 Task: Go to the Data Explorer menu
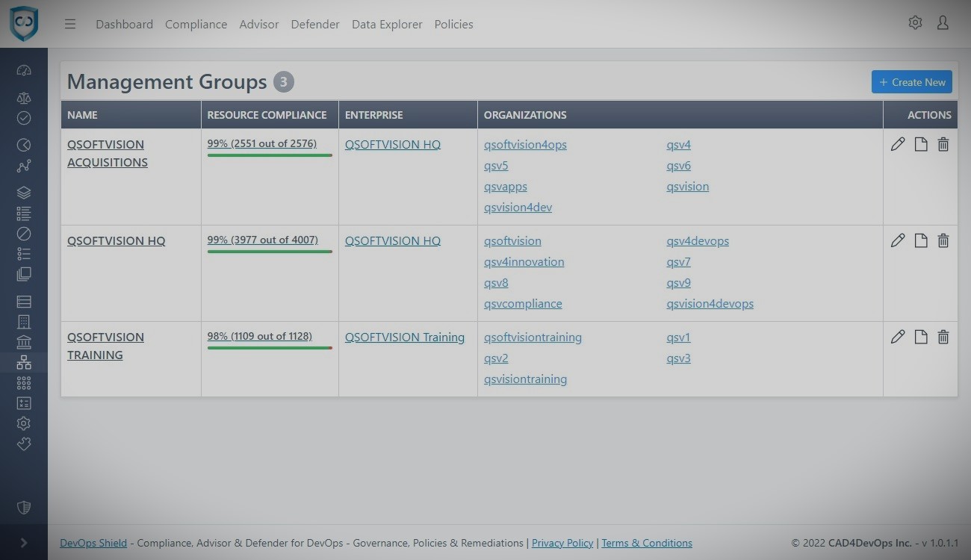click(387, 24)
